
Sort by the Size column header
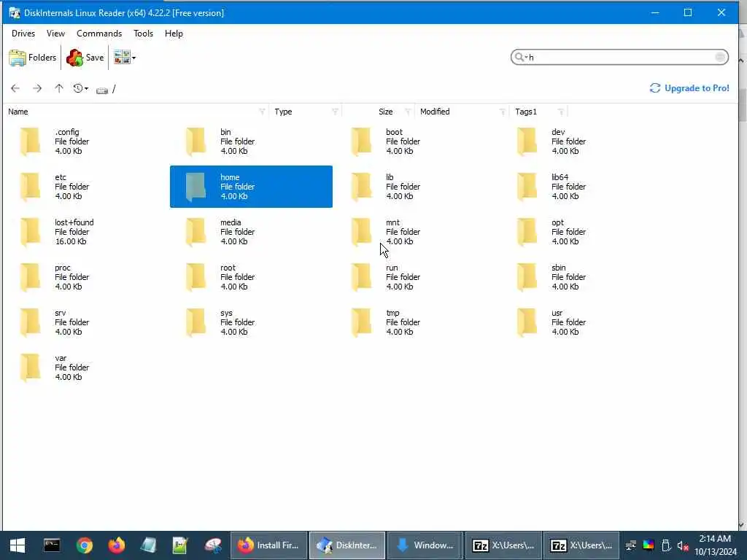(x=386, y=112)
